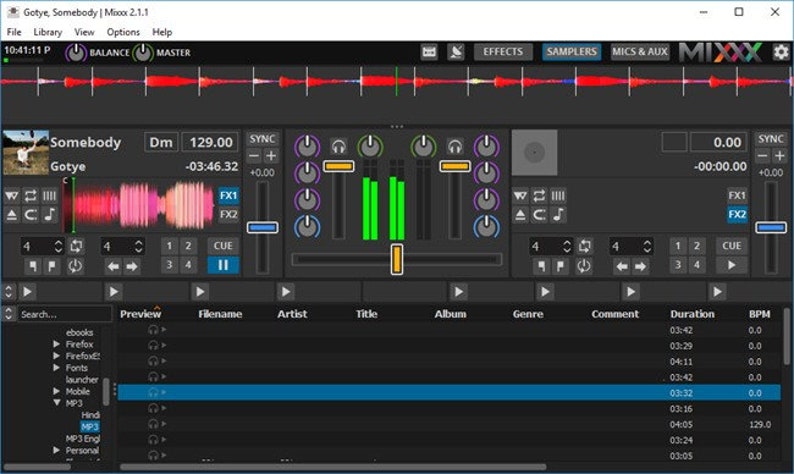Click the Somebody album cover art
This screenshot has width=794, height=474.
click(25, 152)
